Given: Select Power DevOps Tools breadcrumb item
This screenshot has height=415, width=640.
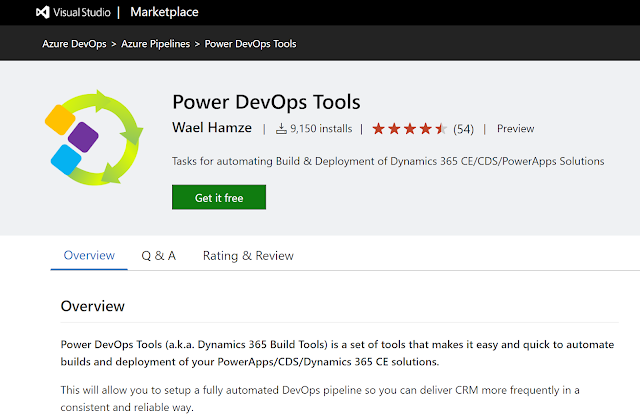Looking at the screenshot, I should (250, 44).
